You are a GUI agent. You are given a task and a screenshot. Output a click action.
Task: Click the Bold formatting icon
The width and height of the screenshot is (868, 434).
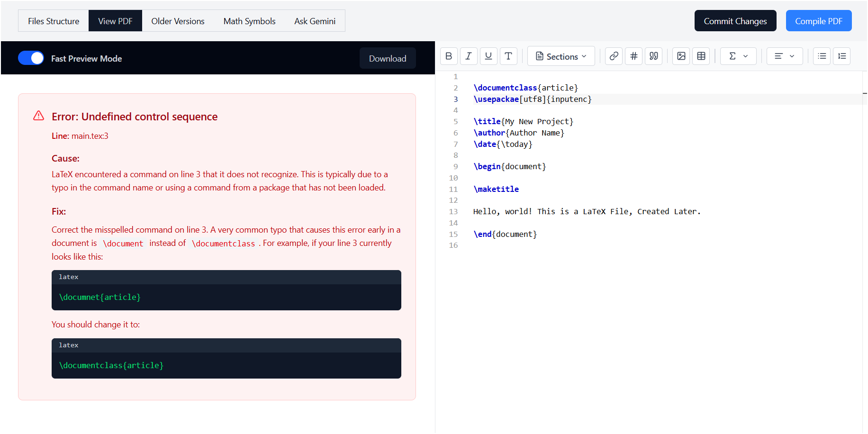[449, 56]
